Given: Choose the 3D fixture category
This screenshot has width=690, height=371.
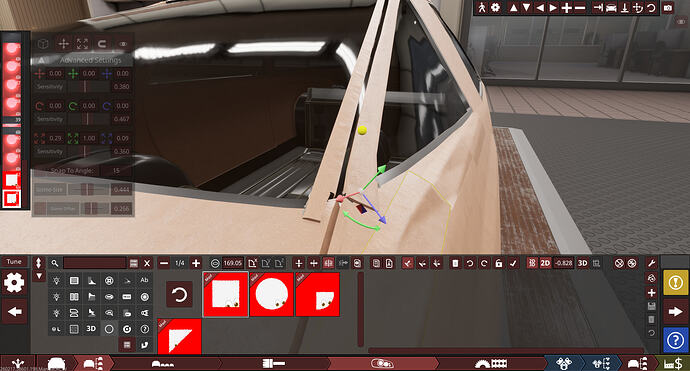Looking at the screenshot, I should 91,329.
